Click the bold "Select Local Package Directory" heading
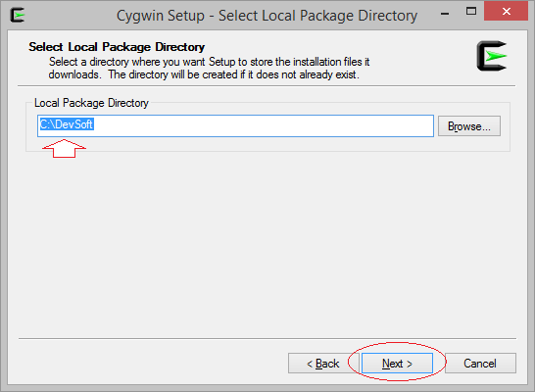 coord(117,47)
